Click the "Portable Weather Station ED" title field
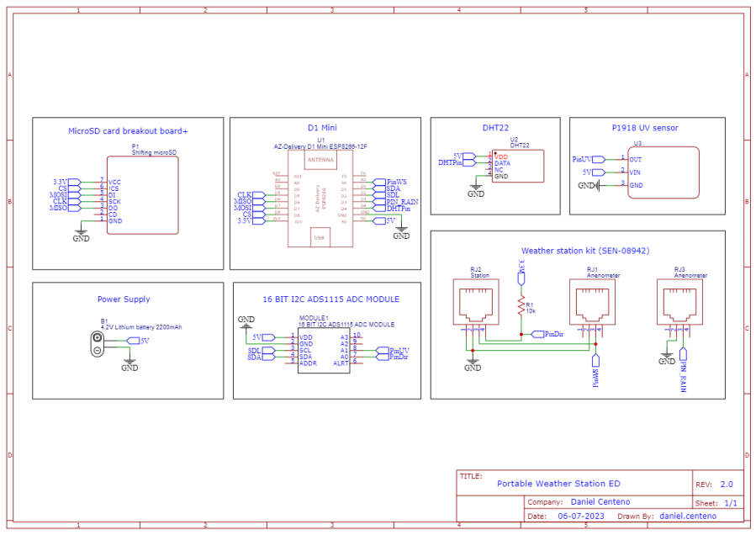 point(558,484)
